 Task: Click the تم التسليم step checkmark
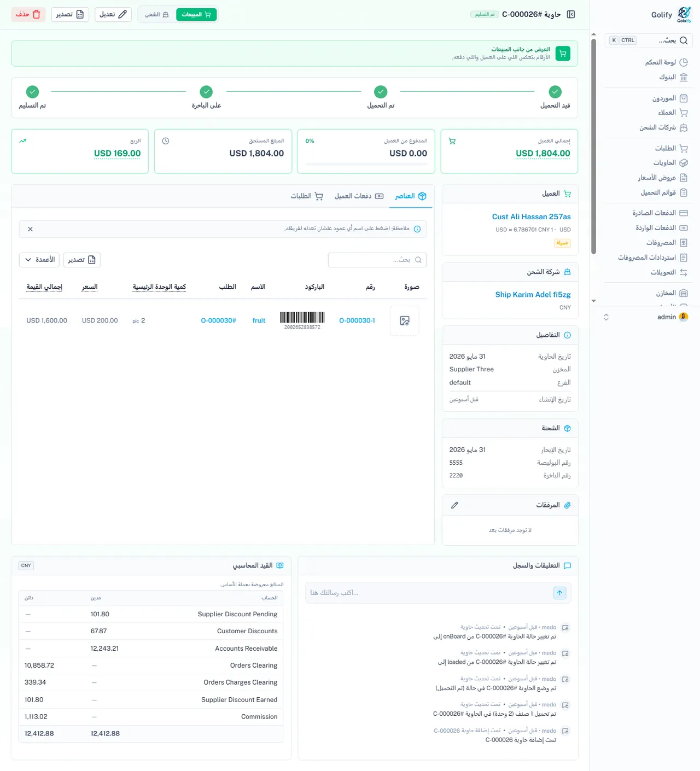pyautogui.click(x=33, y=92)
